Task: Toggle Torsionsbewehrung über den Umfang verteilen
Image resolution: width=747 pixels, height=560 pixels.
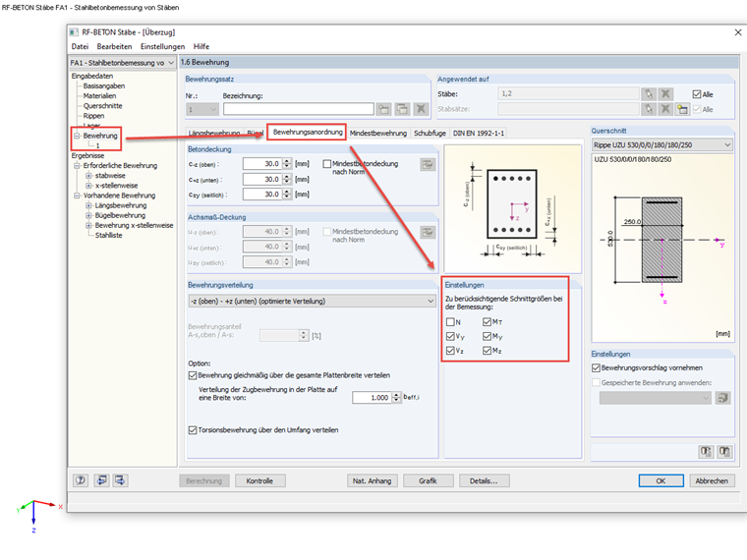Action: 193,430
